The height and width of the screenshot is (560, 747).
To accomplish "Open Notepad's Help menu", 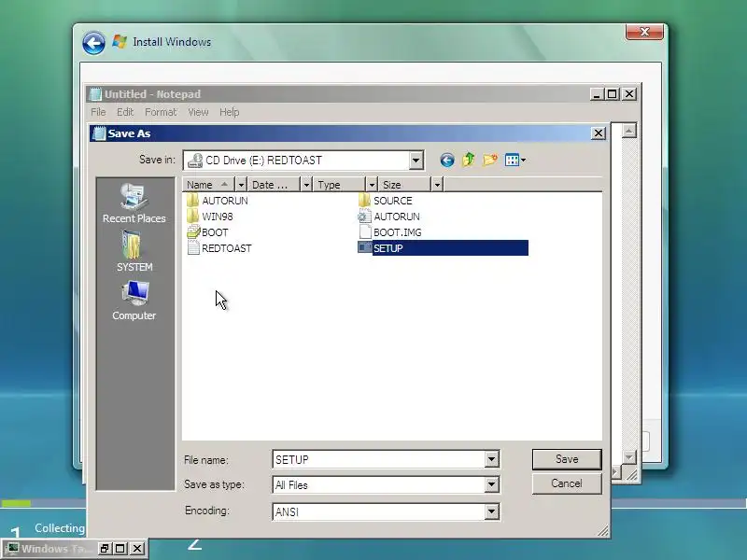I will (229, 112).
